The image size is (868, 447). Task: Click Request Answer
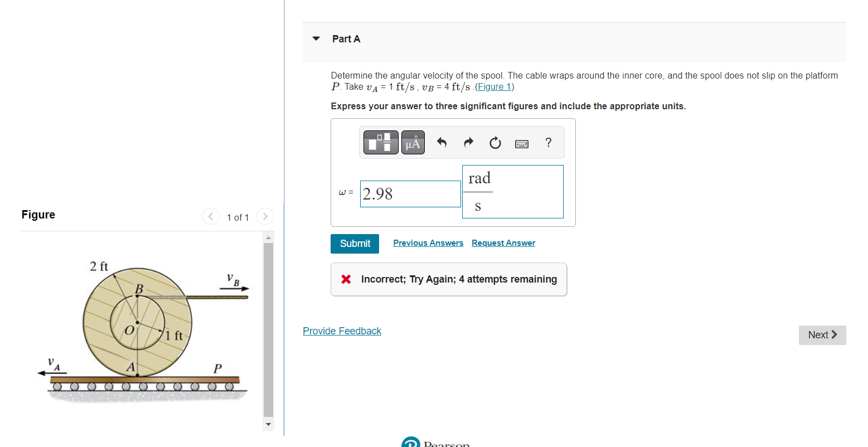pos(503,242)
